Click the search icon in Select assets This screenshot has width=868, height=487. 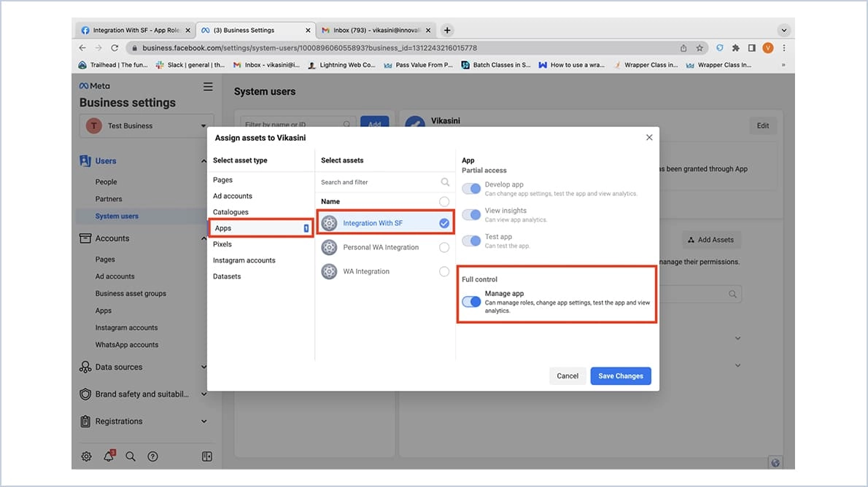(x=445, y=182)
